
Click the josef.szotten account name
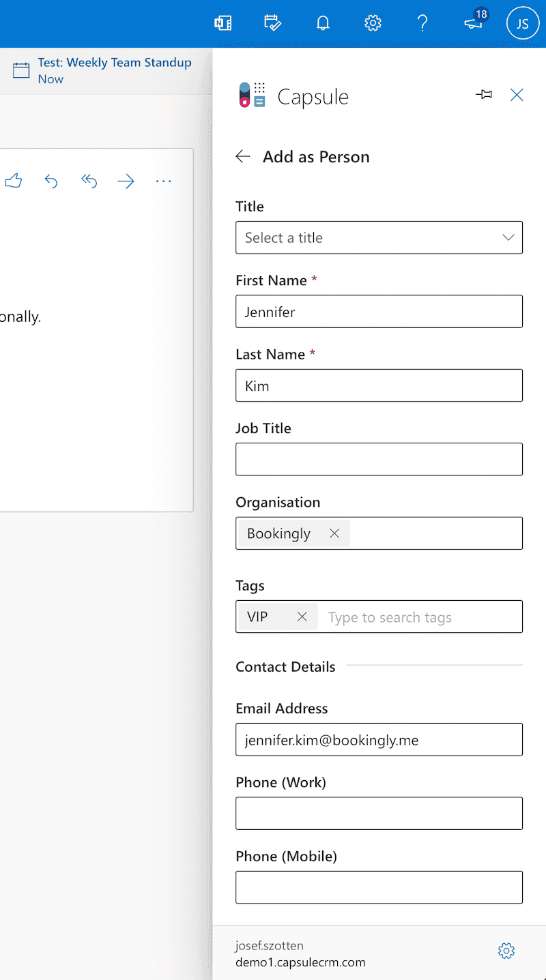[270, 946]
